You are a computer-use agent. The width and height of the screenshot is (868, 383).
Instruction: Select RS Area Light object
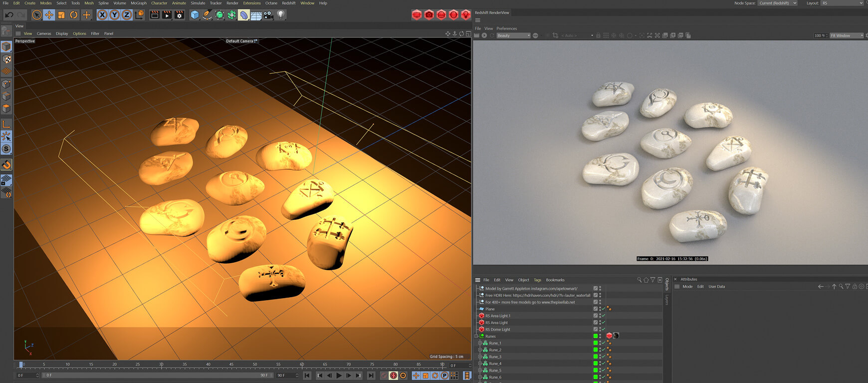pos(496,323)
